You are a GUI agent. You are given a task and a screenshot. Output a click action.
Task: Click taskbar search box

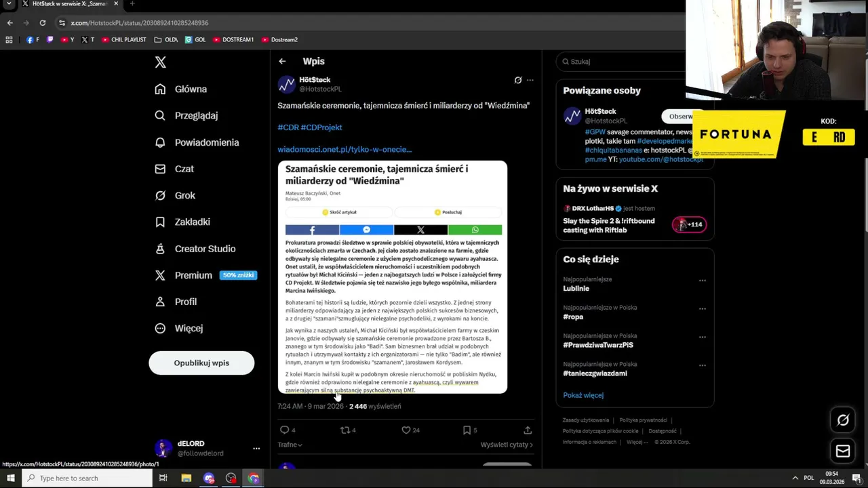coord(87,478)
